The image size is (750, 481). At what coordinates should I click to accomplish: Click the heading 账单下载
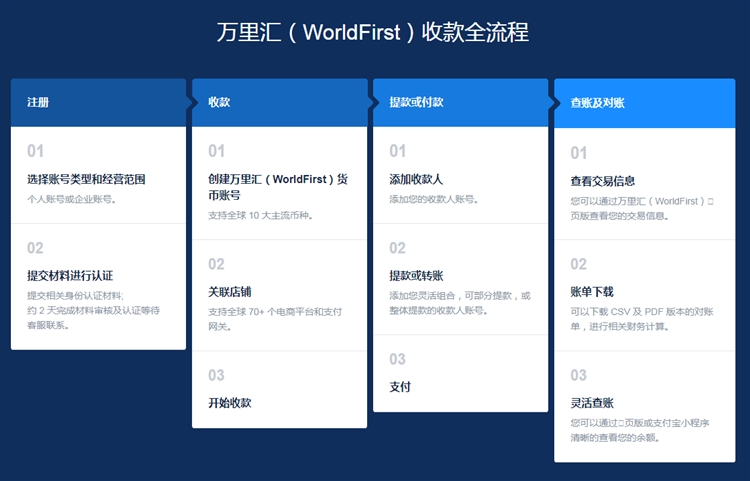pyautogui.click(x=592, y=292)
